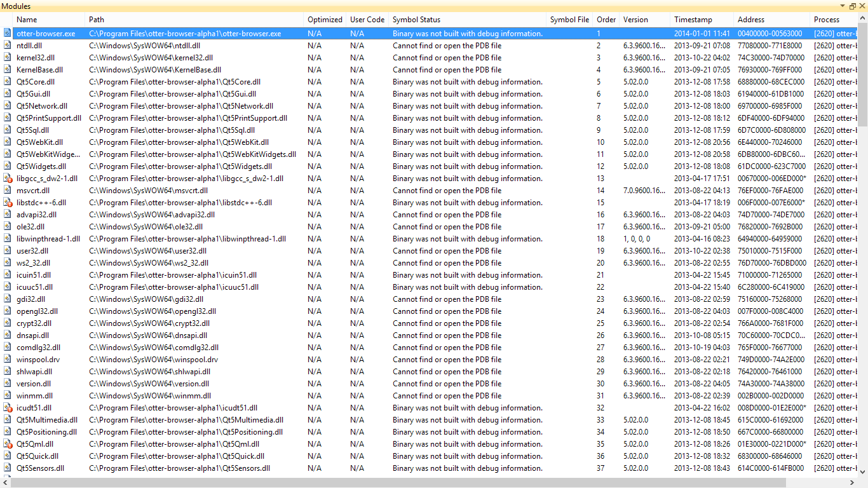868x488 pixels.
Task: Sort by the Optimized column header
Action: [325, 20]
